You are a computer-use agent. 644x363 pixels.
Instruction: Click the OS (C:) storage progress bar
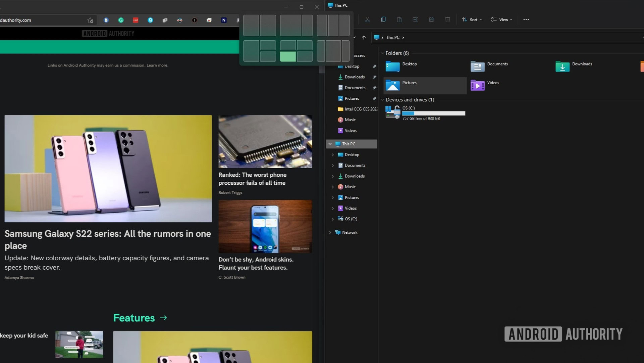pos(433,113)
